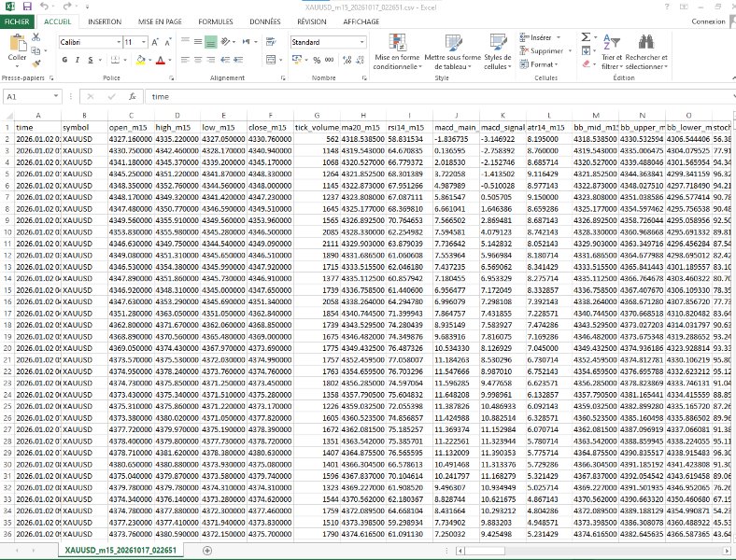The height and width of the screenshot is (560, 736).
Task: Click the merge and center icon
Action: [x=271, y=60]
